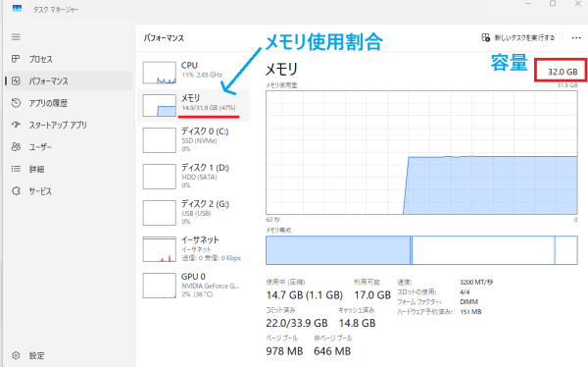Click the Task Manager title bar icon
The width and height of the screenshot is (588, 367).
point(17,9)
